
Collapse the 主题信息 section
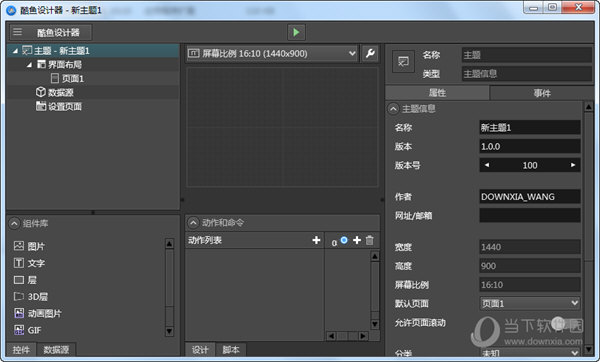point(393,109)
